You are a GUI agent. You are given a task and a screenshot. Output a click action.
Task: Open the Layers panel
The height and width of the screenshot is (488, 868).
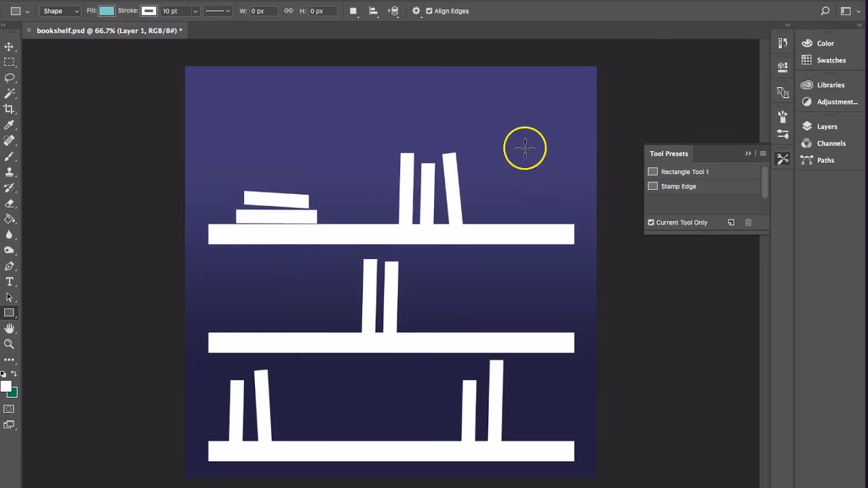click(x=826, y=126)
